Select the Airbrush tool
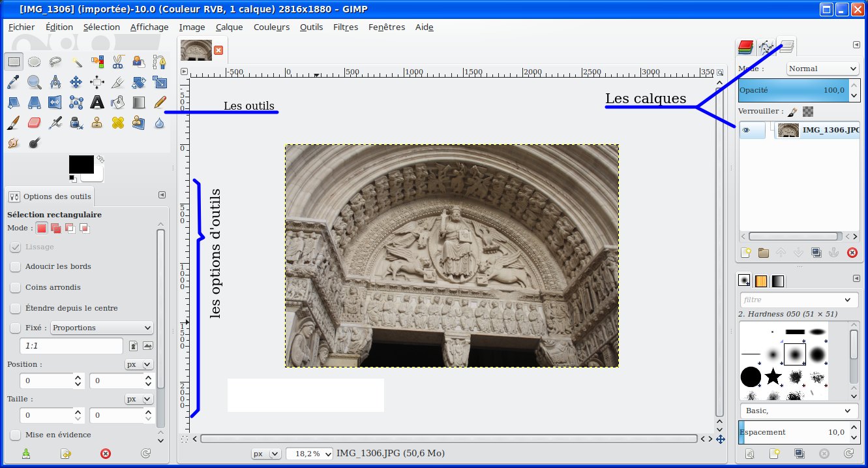 tap(55, 122)
